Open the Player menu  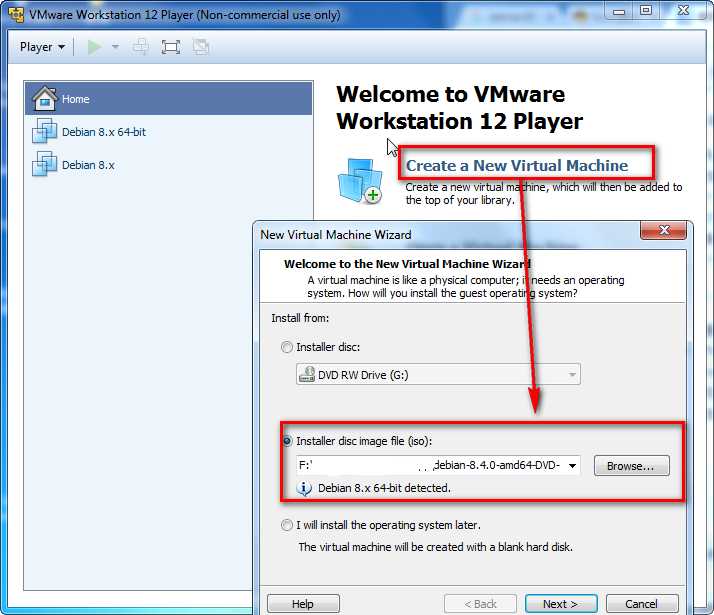pos(42,47)
